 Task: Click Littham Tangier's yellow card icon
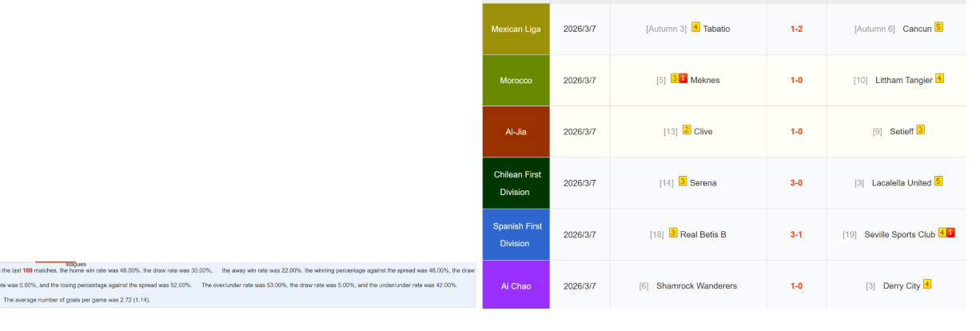coord(939,78)
